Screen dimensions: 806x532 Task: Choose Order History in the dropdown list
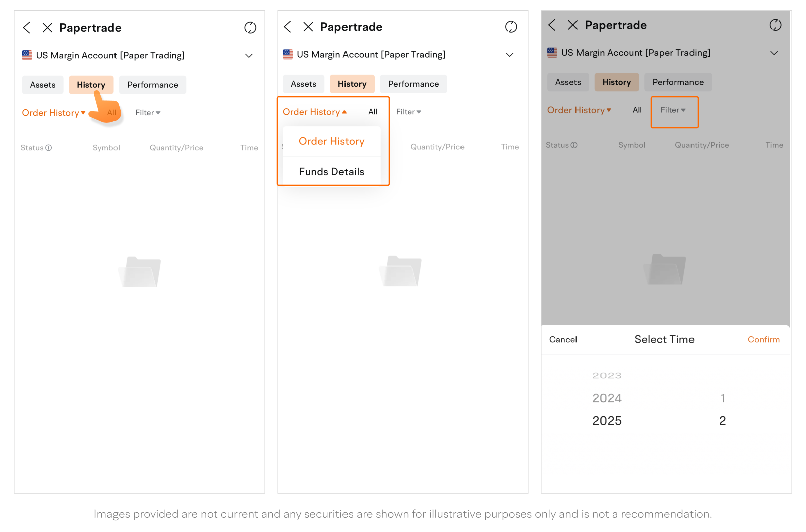point(331,141)
